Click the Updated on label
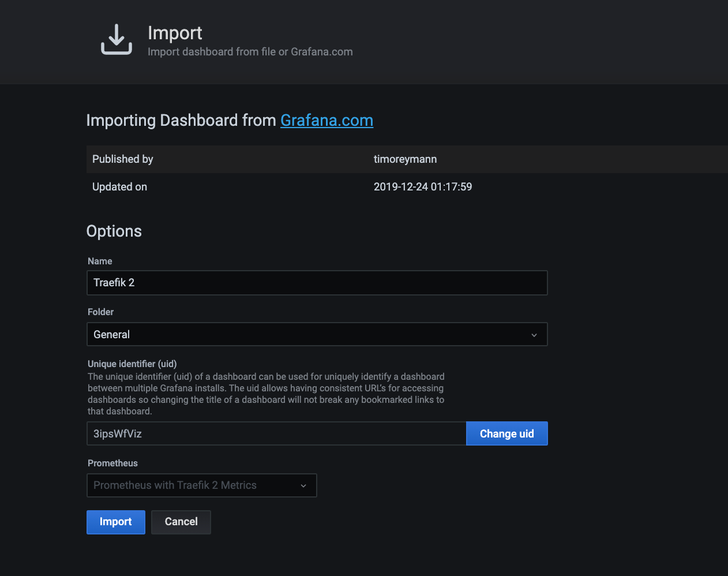Screen dimensions: 728x576 pos(119,187)
